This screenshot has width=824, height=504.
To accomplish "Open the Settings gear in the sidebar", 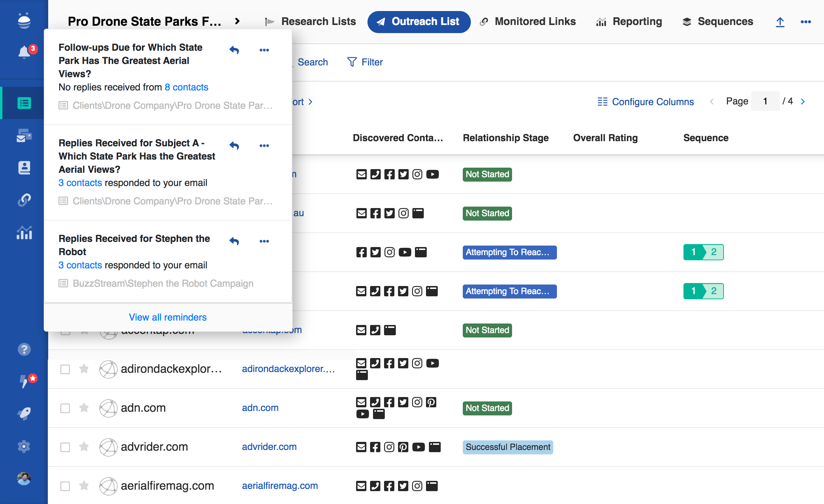I will tap(24, 446).
